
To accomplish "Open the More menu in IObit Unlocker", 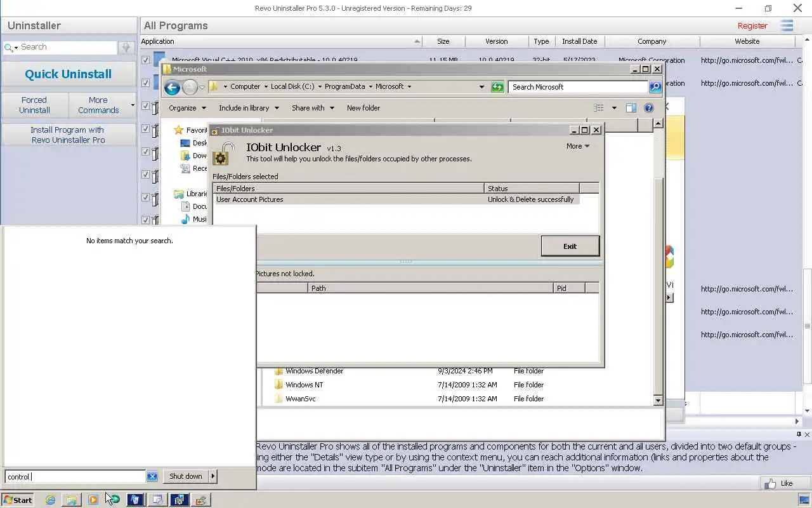I will pos(578,146).
